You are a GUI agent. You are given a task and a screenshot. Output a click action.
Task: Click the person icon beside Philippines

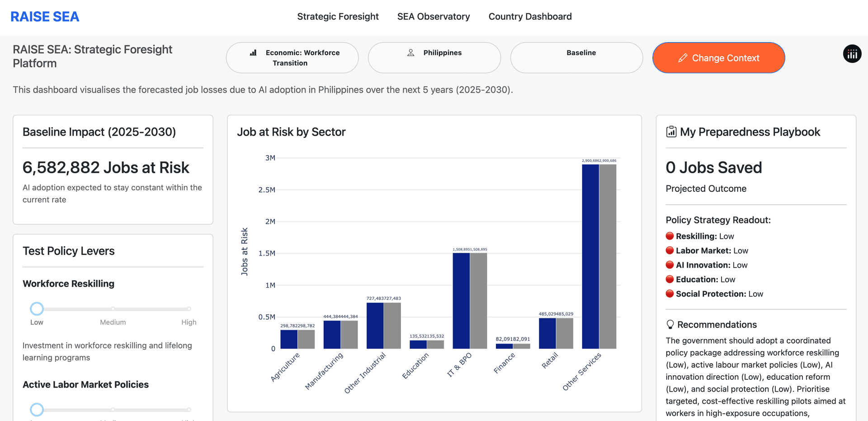pos(410,53)
